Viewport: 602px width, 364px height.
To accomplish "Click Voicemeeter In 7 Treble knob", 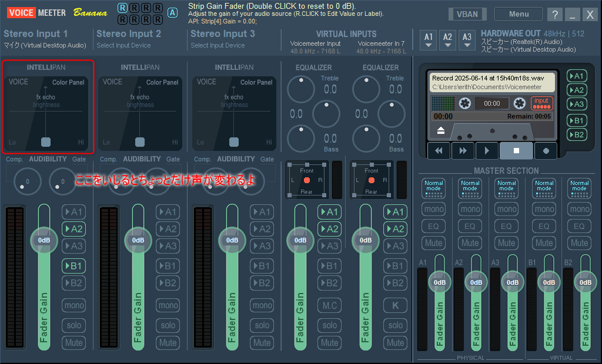I will [366, 89].
